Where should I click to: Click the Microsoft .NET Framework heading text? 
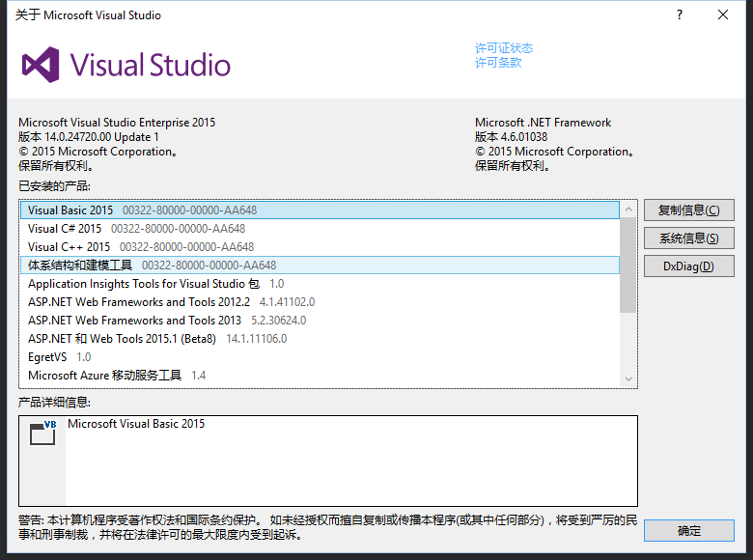click(544, 123)
